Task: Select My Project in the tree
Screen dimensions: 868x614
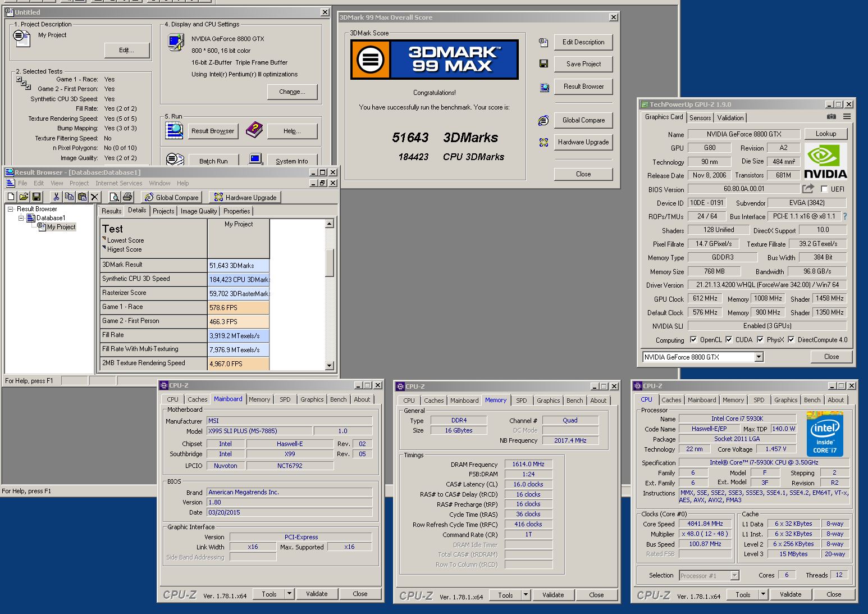Action: point(61,227)
